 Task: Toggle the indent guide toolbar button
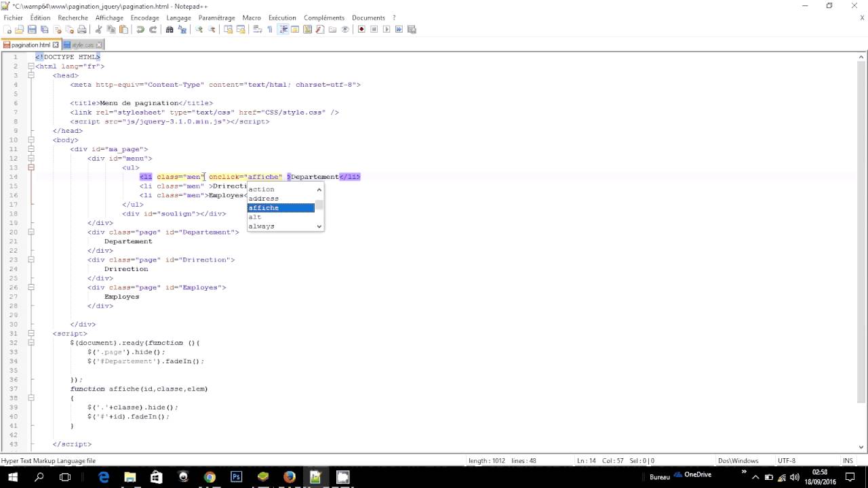pyautogui.click(x=283, y=29)
